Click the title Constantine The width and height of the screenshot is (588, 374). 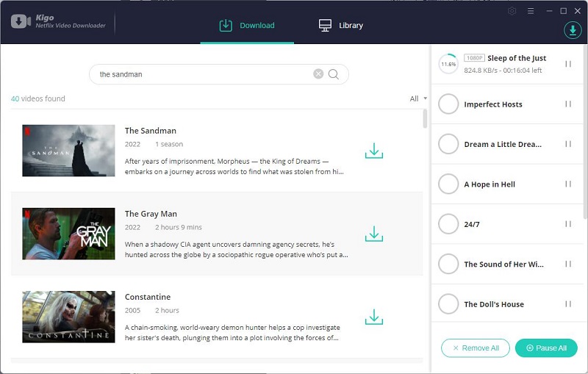pos(148,297)
